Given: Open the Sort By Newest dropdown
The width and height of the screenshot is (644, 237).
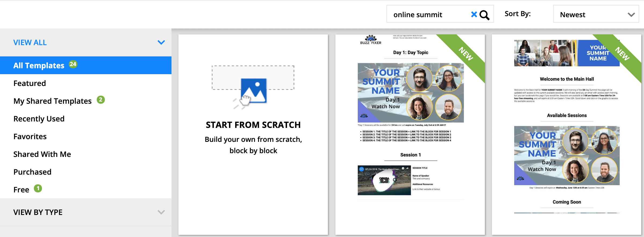Looking at the screenshot, I should pos(596,15).
